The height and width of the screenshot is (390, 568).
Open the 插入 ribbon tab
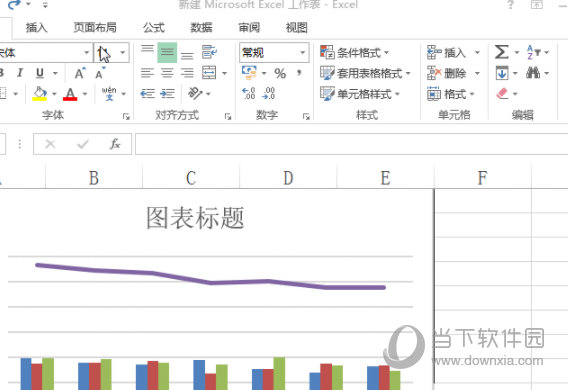[x=37, y=28]
